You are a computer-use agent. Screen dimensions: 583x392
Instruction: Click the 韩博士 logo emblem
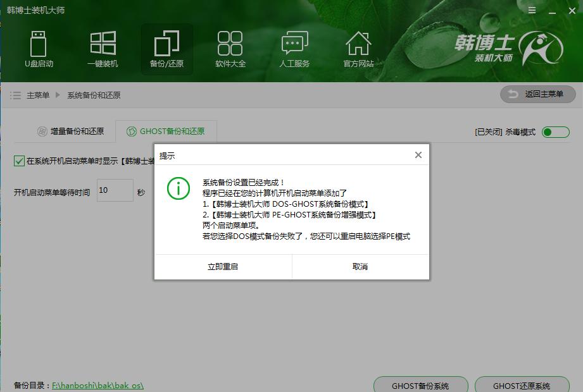[541, 48]
